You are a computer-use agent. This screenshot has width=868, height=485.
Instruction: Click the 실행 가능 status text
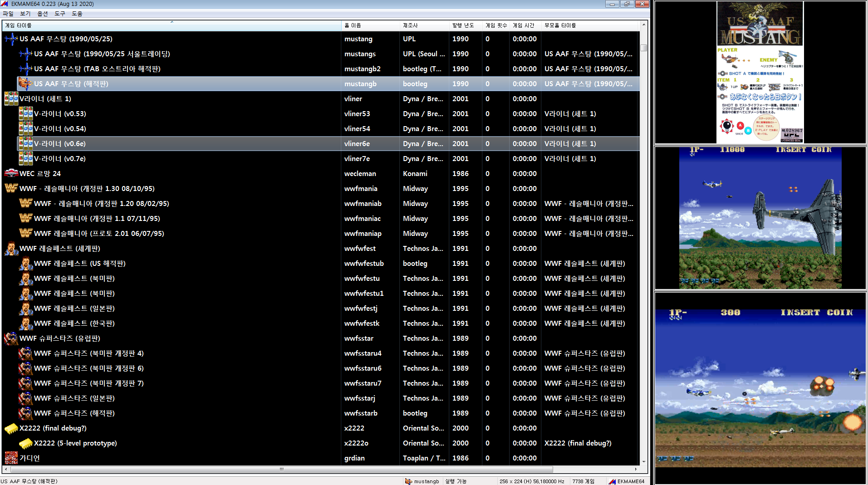click(x=456, y=481)
